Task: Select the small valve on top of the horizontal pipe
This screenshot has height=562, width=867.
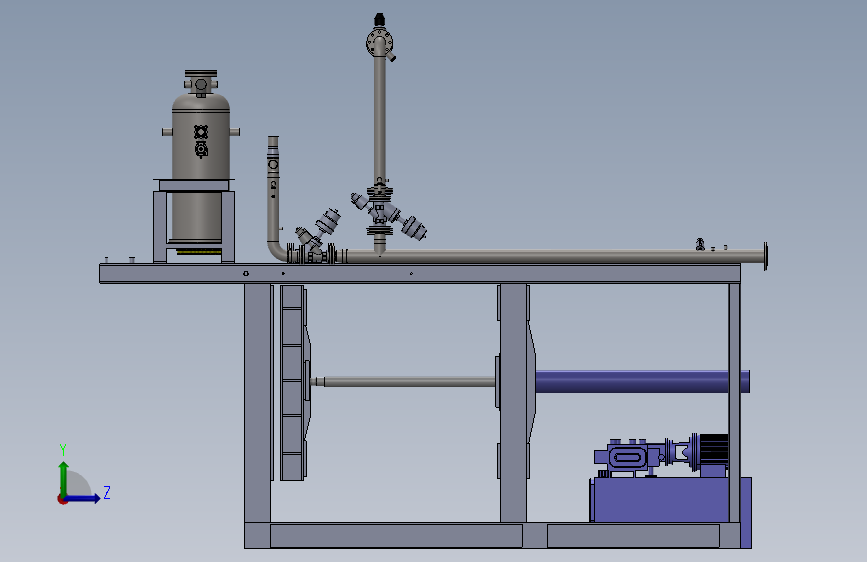Action: coord(701,244)
